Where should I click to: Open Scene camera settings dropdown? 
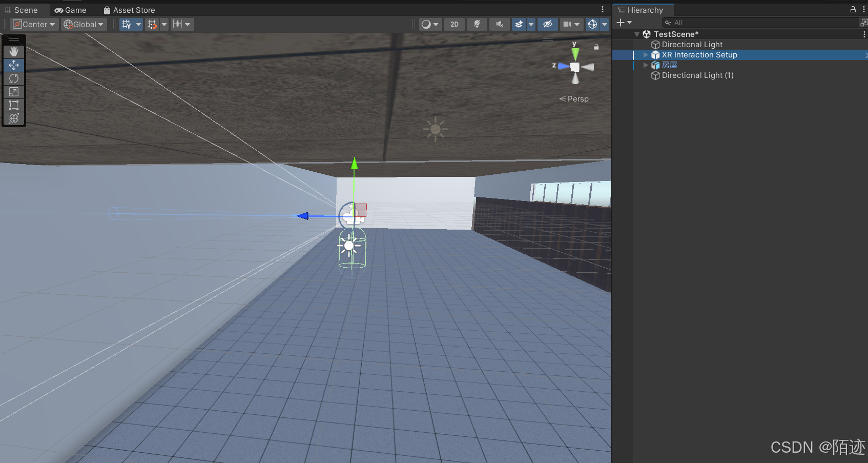tap(572, 24)
